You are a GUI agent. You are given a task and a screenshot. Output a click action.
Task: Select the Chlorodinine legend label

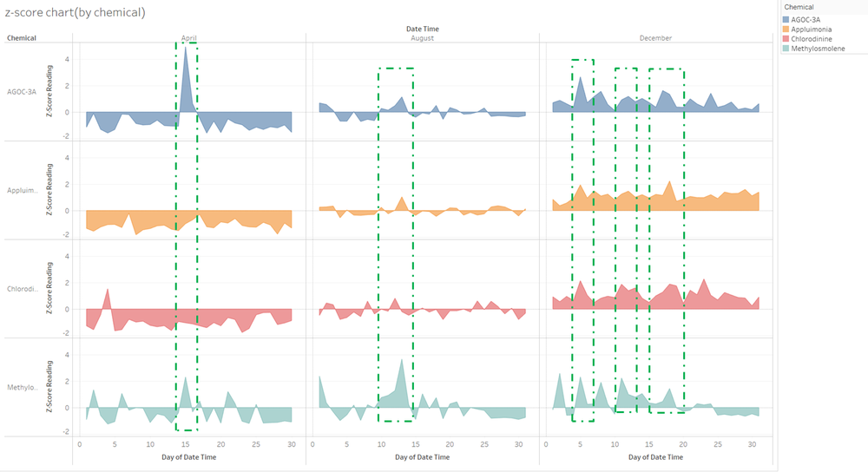pyautogui.click(x=811, y=39)
